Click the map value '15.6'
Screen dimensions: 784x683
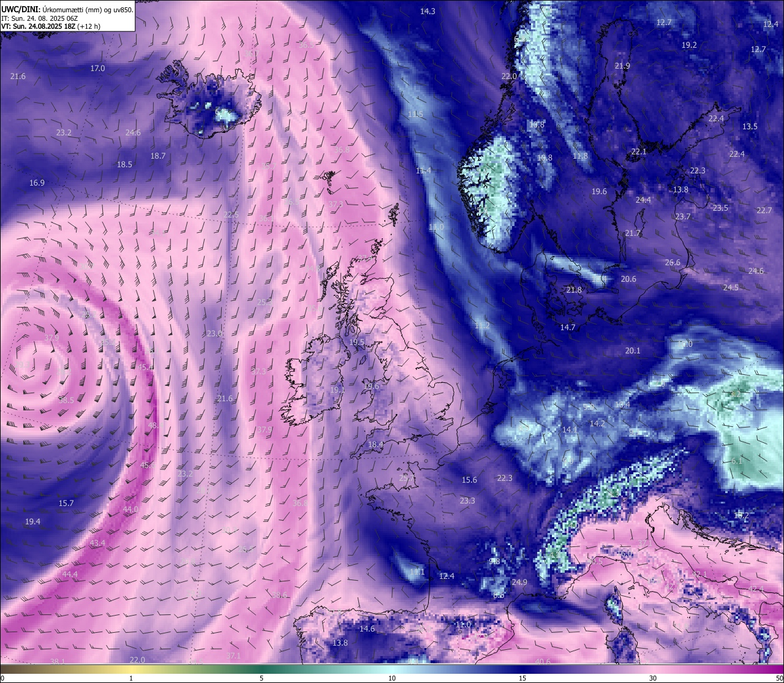[469, 480]
